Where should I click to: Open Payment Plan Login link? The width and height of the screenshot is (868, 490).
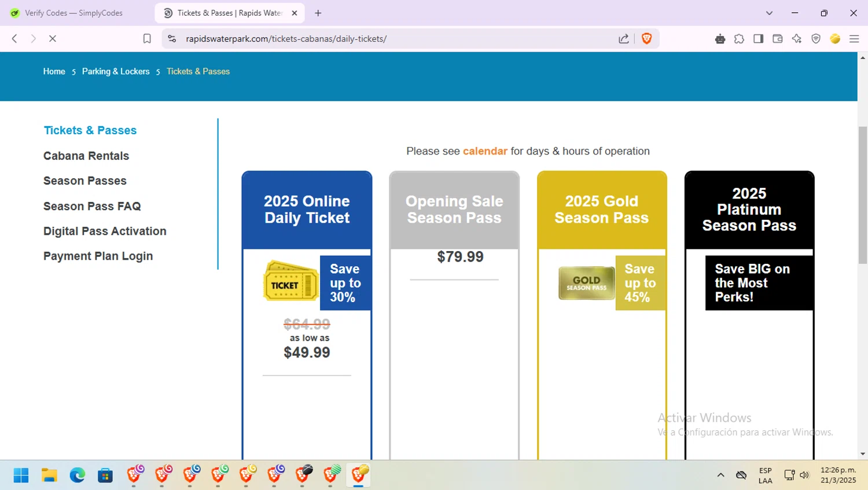tap(98, 256)
